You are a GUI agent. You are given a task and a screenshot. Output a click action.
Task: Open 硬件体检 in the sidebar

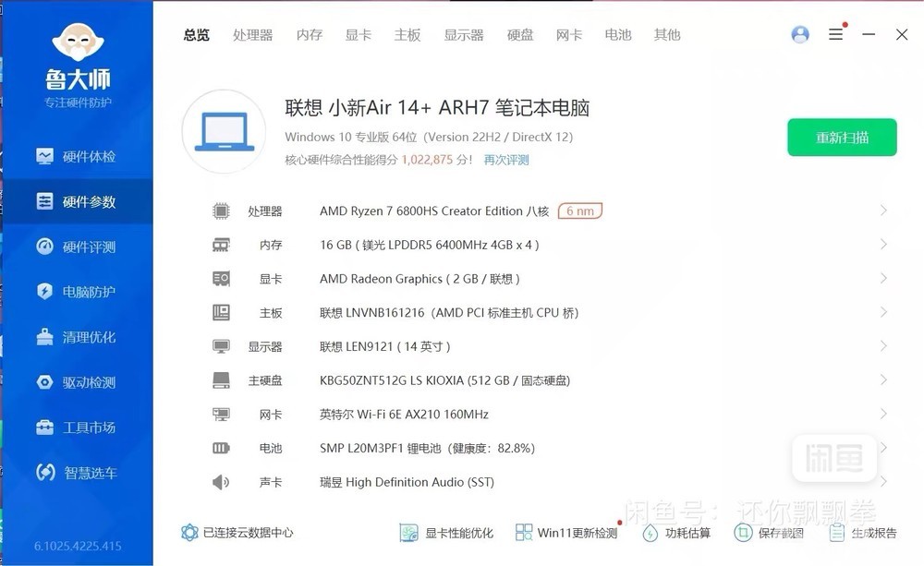(76, 156)
